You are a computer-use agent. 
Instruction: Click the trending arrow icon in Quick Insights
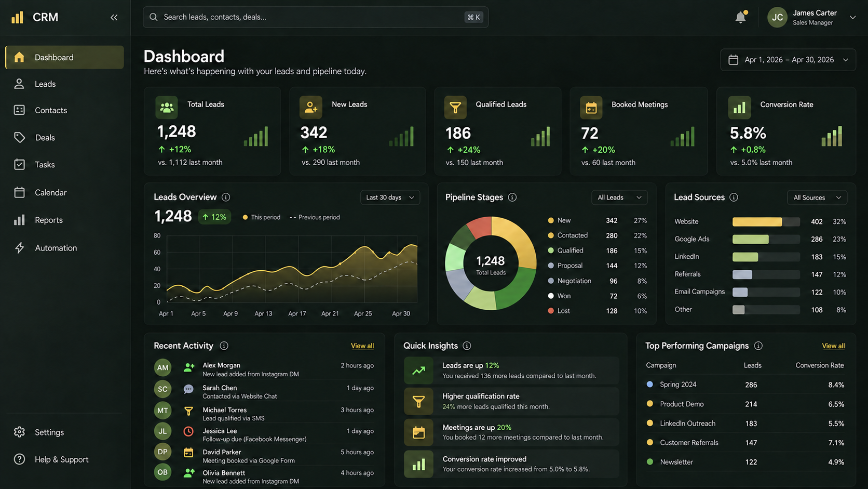[418, 371]
